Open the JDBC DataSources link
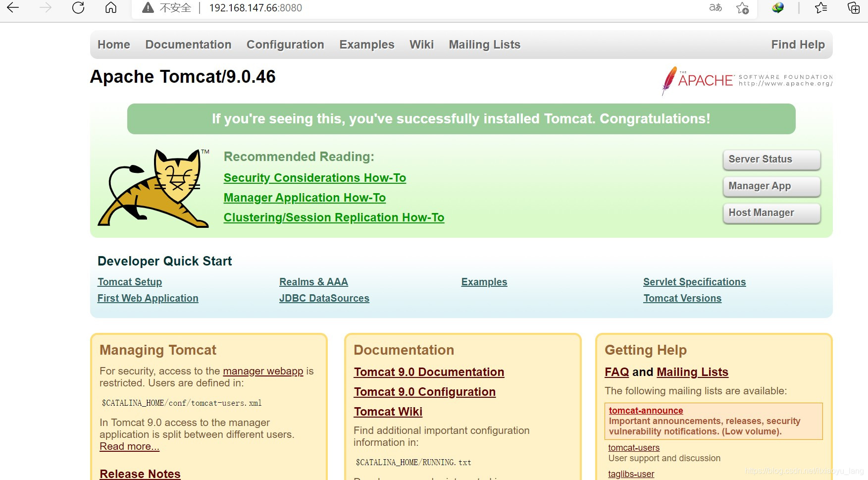868x480 pixels. 324,298
